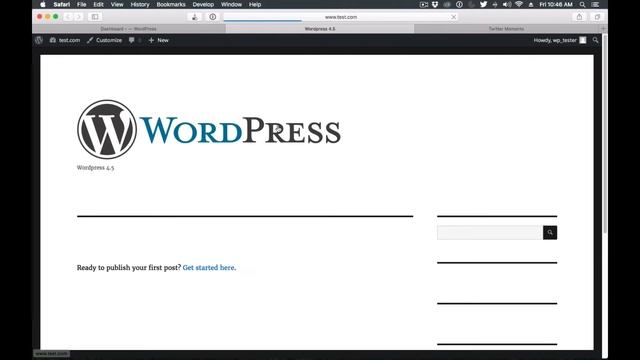Open the Develop menu
The image size is (640, 360).
(203, 4)
